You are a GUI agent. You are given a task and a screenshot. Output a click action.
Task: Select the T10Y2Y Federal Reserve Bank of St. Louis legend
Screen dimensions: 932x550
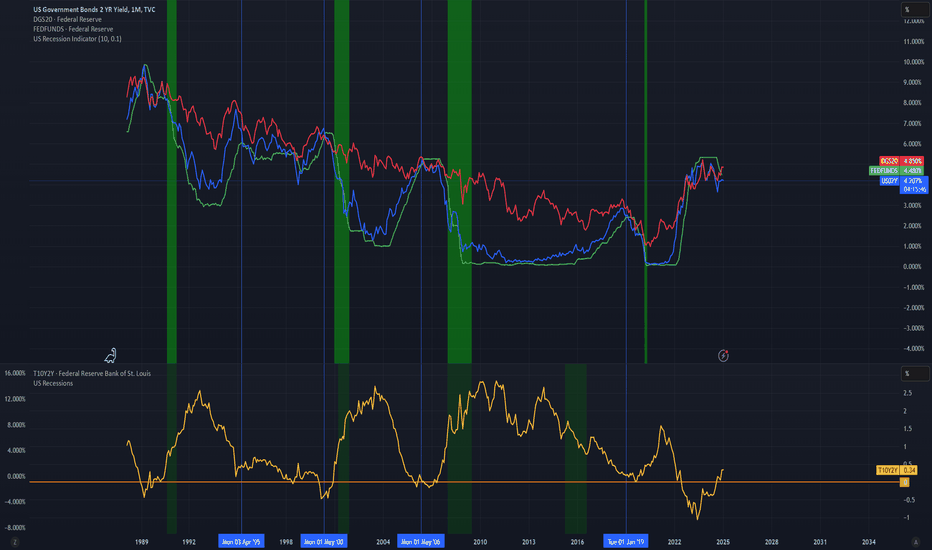pyautogui.click(x=92, y=373)
